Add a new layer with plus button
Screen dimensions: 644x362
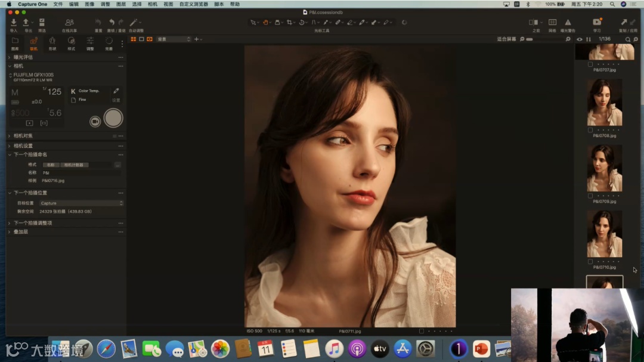coord(196,39)
